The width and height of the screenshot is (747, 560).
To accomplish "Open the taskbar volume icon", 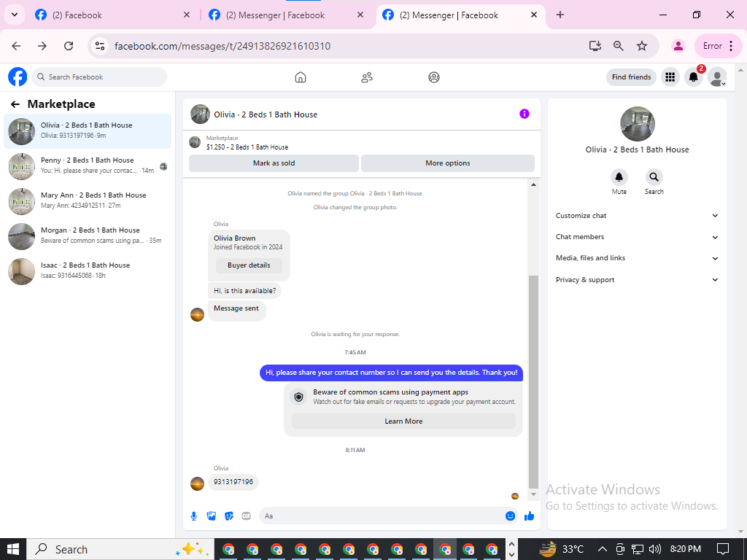I will (x=654, y=549).
